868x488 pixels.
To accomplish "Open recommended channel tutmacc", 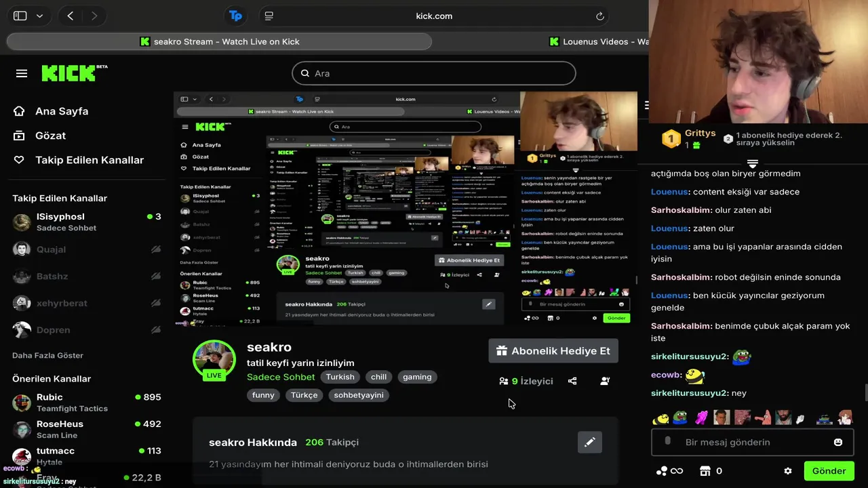I will (x=87, y=455).
